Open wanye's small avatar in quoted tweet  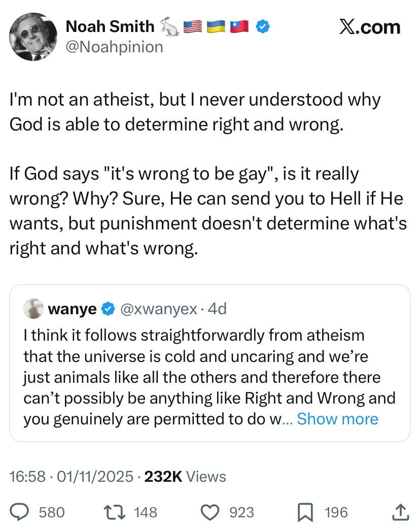(x=33, y=308)
